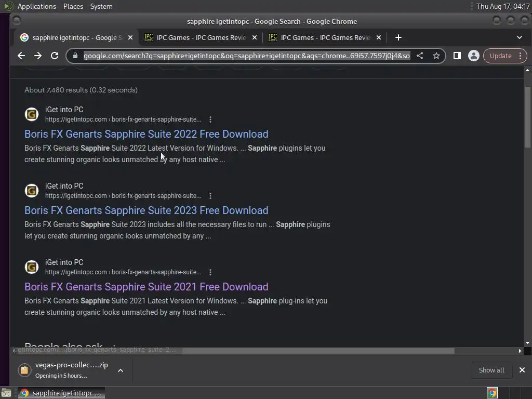The image size is (532, 399).
Task: Switch to the first IPC Games tab
Action: coord(201,37)
